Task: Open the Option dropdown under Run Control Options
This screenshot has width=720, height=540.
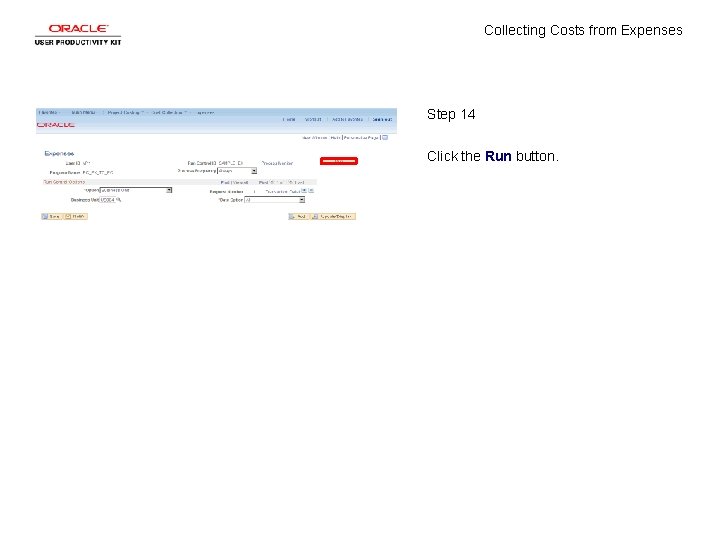Action: point(136,190)
